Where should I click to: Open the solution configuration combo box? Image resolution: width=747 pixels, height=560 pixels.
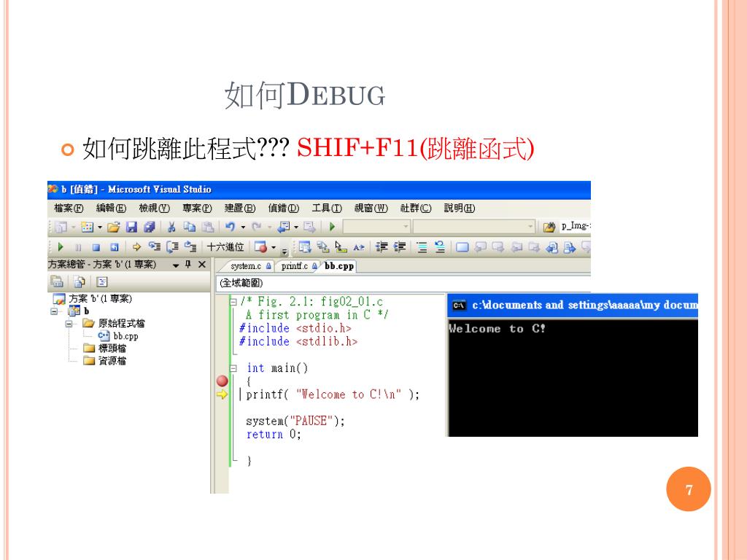point(376,227)
